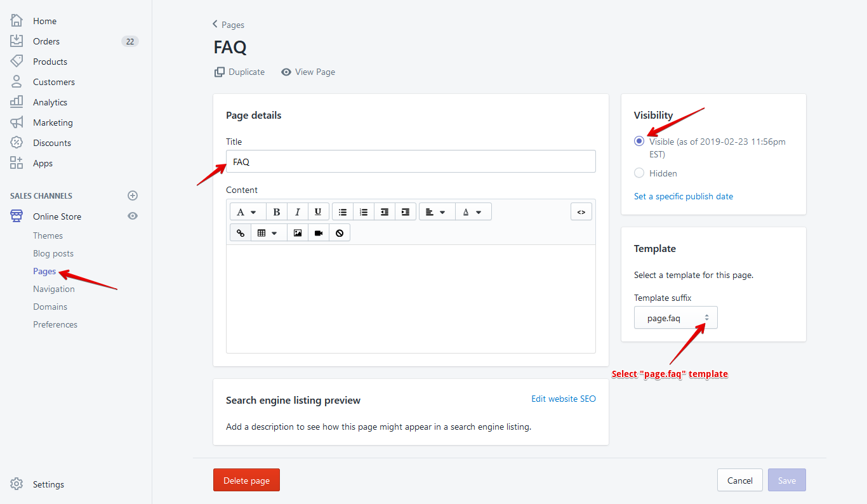Click the Bold formatting icon
The image size is (867, 504).
tap(277, 212)
